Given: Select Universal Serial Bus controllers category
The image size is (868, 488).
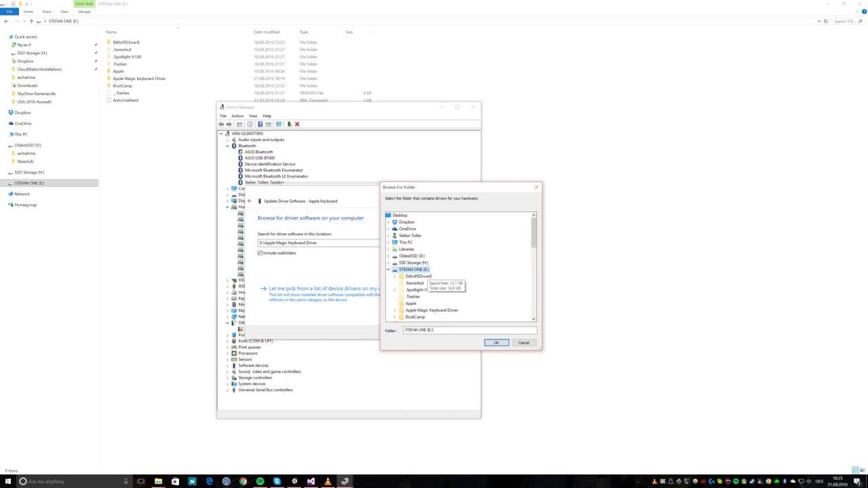Looking at the screenshot, I should pyautogui.click(x=265, y=390).
